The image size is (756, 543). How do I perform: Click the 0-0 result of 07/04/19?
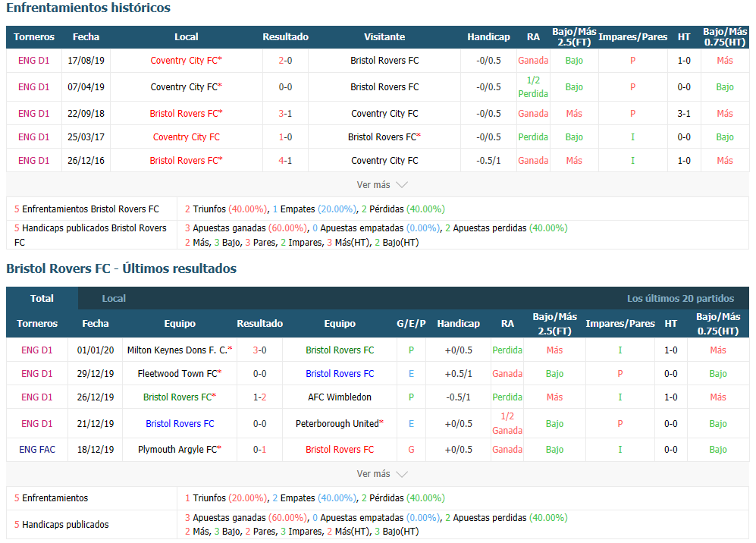[x=285, y=86]
